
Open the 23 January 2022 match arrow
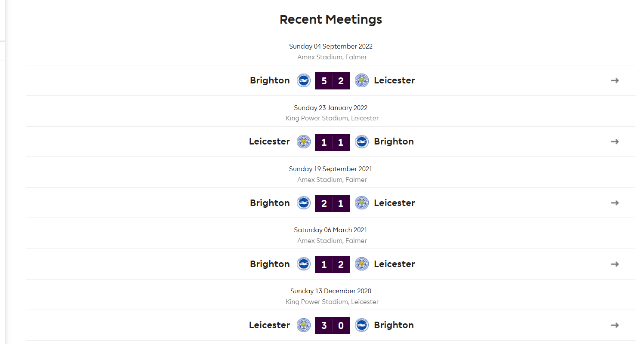pyautogui.click(x=615, y=141)
